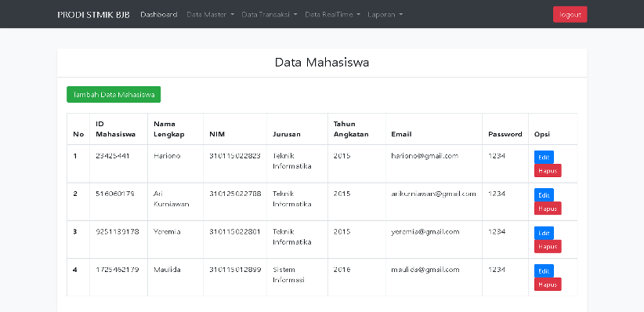The image size is (644, 312).
Task: Expand the Laporan dropdown menu
Action: (385, 14)
